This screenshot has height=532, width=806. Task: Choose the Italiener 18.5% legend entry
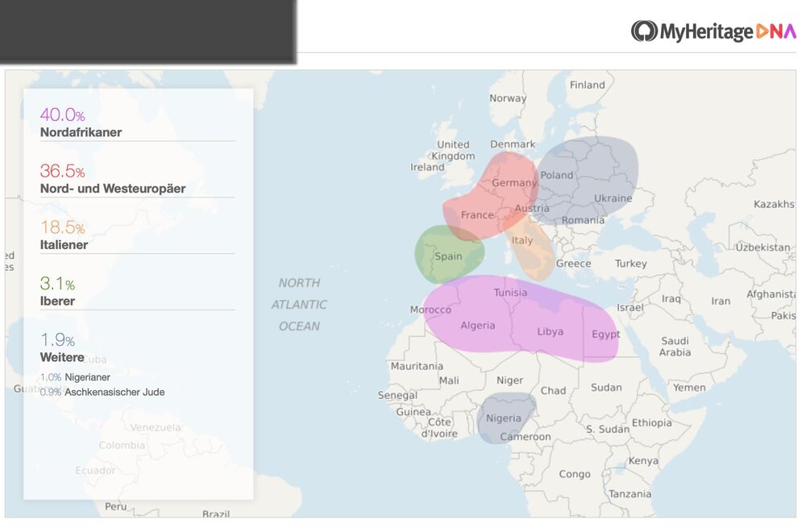tap(64, 236)
